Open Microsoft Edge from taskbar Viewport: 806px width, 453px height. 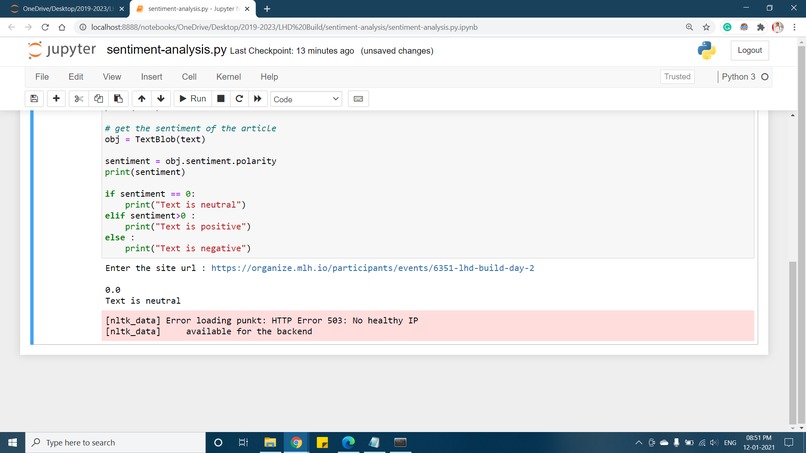click(348, 442)
